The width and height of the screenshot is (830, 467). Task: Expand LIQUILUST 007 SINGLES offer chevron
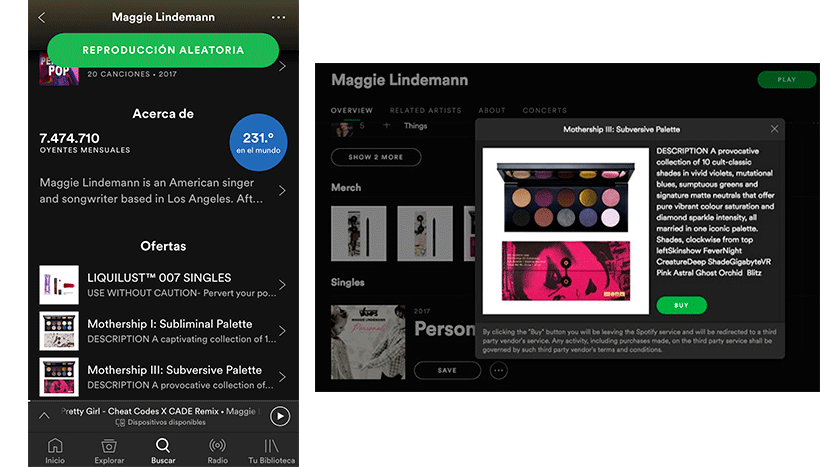(x=282, y=285)
